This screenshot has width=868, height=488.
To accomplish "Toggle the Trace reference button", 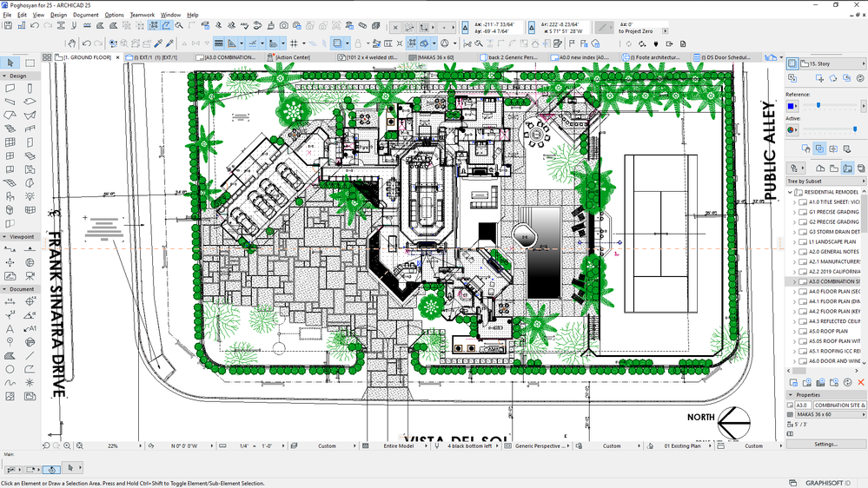I will click(337, 43).
